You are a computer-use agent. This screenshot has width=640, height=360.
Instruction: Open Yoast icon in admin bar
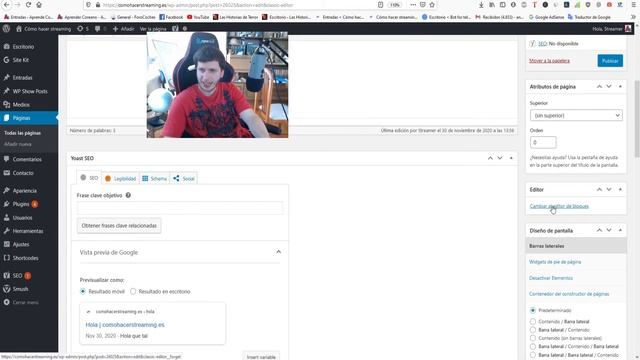pos(175,29)
